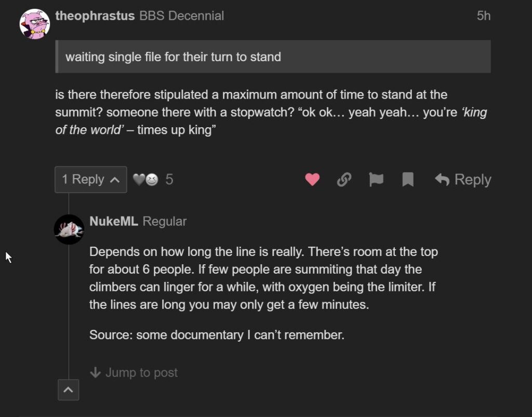532x417 pixels.
Task: Open NukeML avatar profile picture
Action: pos(69,229)
